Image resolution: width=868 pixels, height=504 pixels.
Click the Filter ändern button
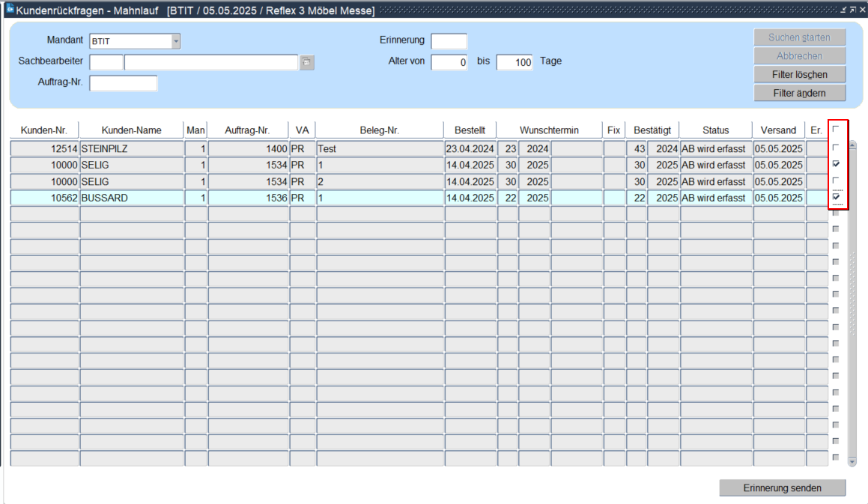click(800, 93)
